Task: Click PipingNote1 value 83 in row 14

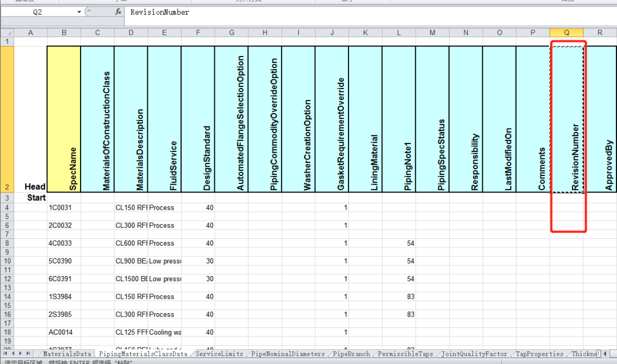Action: pyautogui.click(x=399, y=297)
